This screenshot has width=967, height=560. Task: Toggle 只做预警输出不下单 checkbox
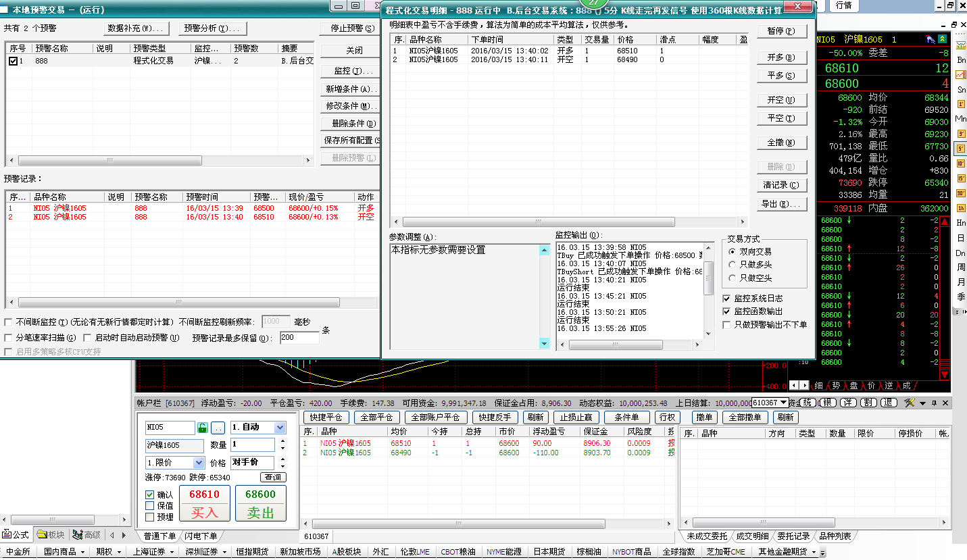click(x=726, y=324)
